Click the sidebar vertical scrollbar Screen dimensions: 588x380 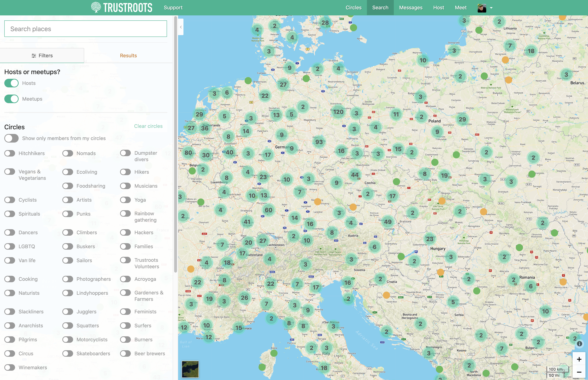176,144
